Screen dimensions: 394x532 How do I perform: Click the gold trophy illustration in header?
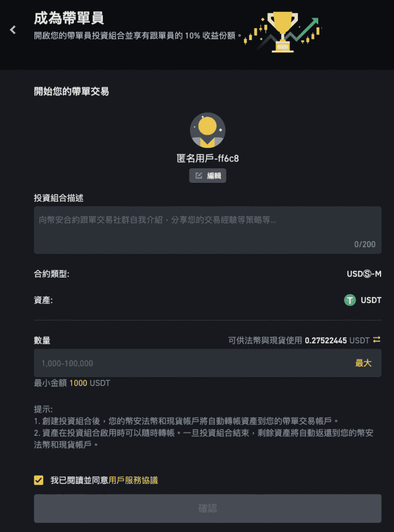282,32
